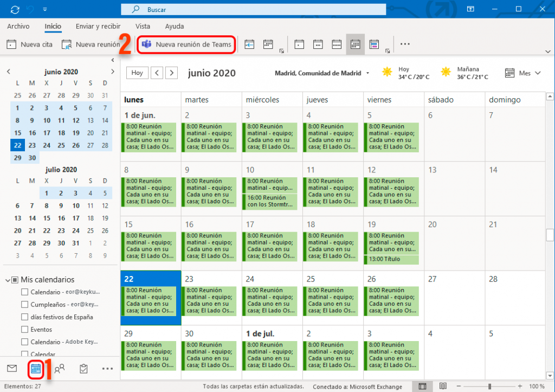Image resolution: width=555 pixels, height=392 pixels.
Task: Open the Mail view from the navigation bar
Action: click(12, 369)
